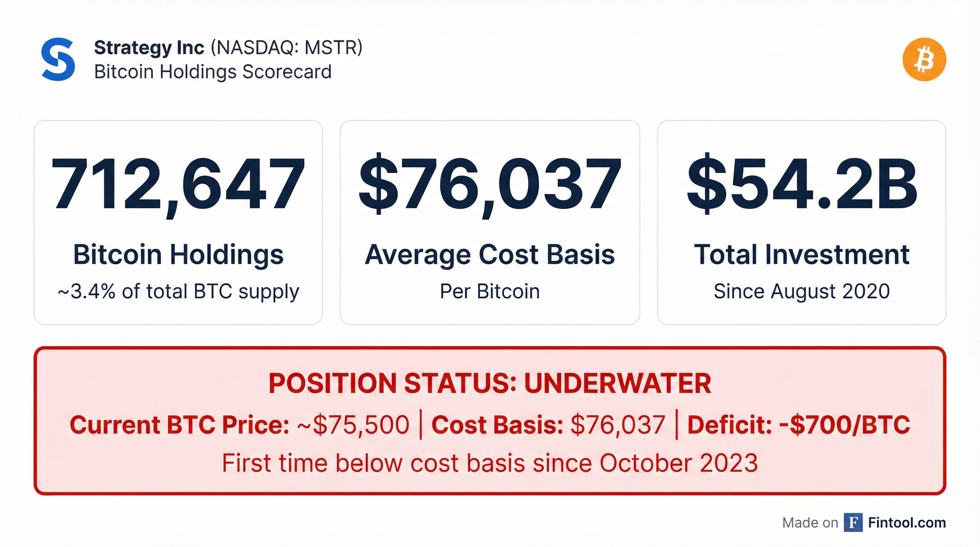Image resolution: width=980 pixels, height=547 pixels.
Task: Click the ~3.4% of total BTC supply note
Action: point(178,291)
